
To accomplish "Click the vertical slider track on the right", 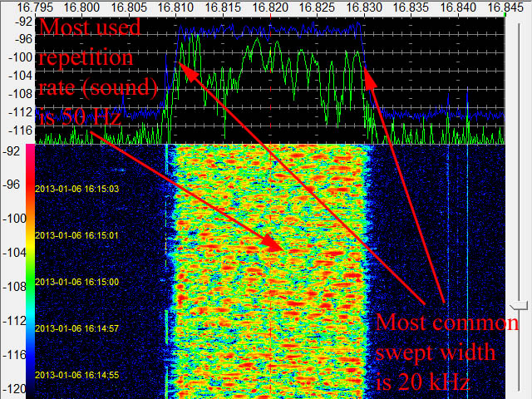I will click(x=519, y=207).
